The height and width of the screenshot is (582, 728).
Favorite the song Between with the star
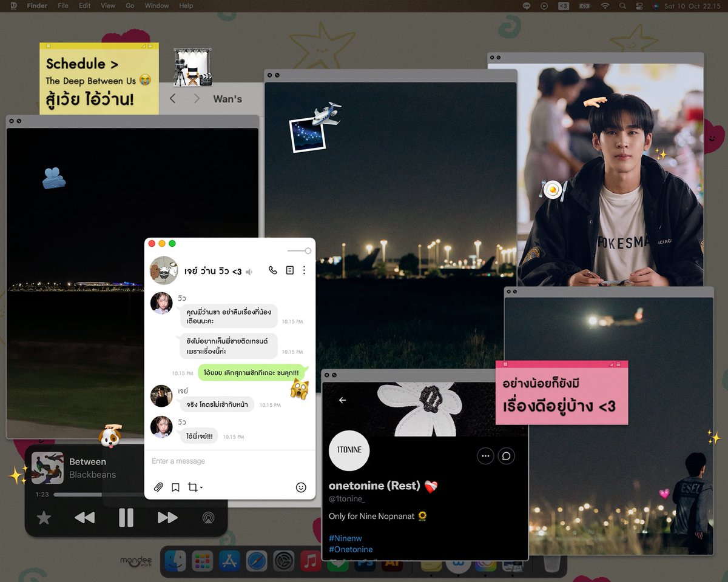tap(44, 518)
